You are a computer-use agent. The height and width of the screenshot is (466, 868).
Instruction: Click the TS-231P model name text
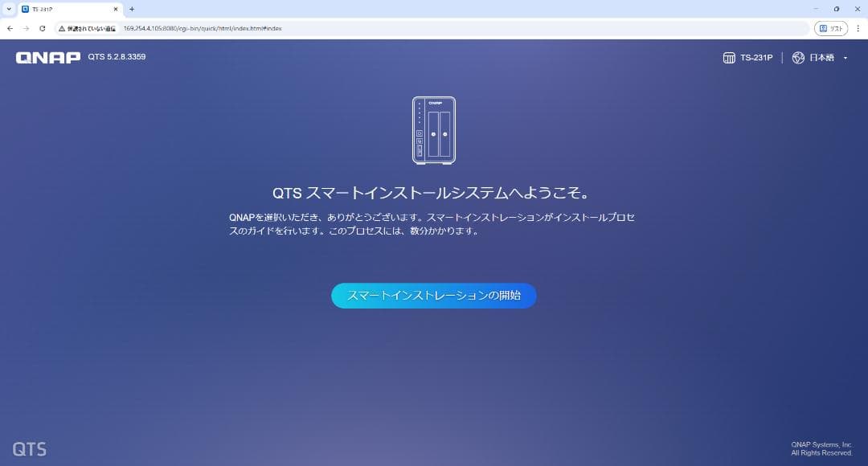click(756, 58)
